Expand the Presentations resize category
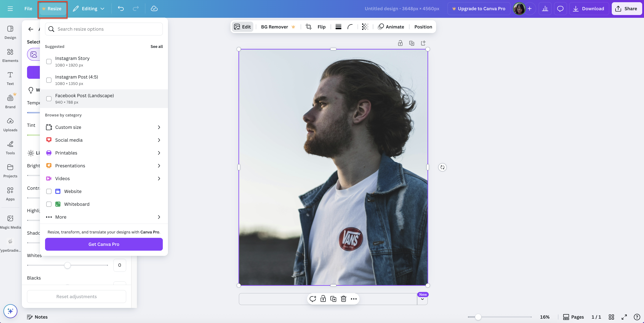 click(x=70, y=165)
